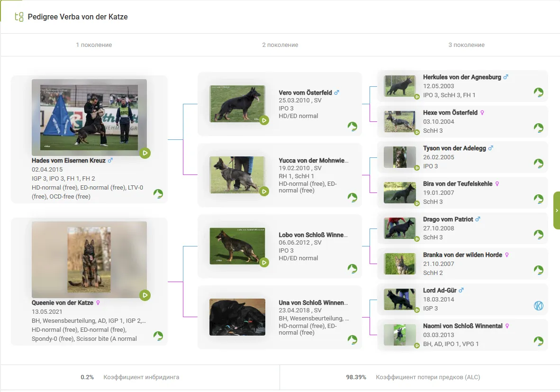Open Queenie von der Katze name link
Viewport: 560px width, 392px height.
pos(63,303)
